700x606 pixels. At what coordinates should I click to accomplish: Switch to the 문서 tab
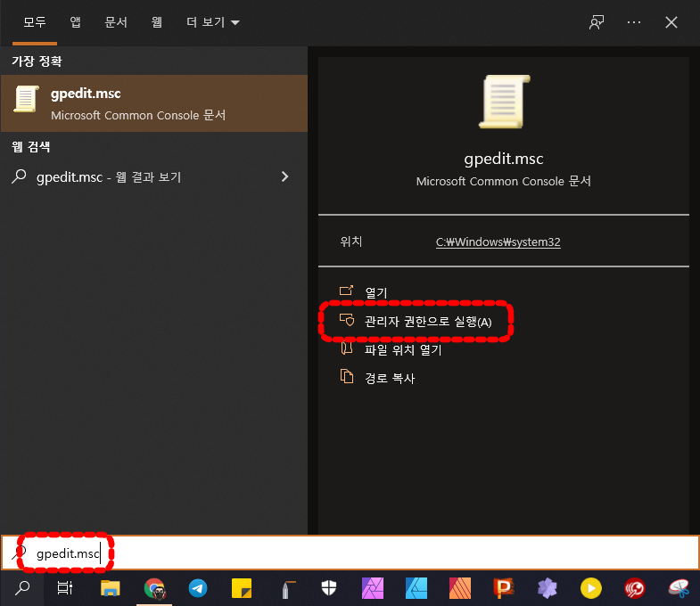click(116, 22)
